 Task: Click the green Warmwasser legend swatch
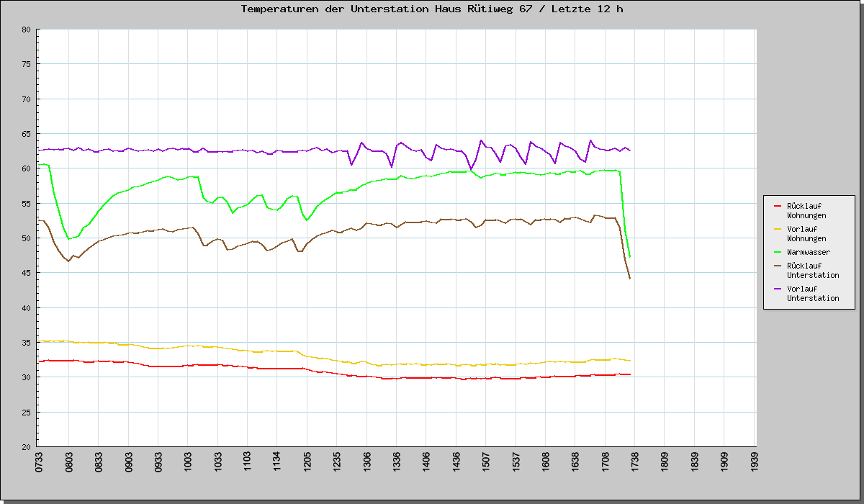(x=778, y=253)
